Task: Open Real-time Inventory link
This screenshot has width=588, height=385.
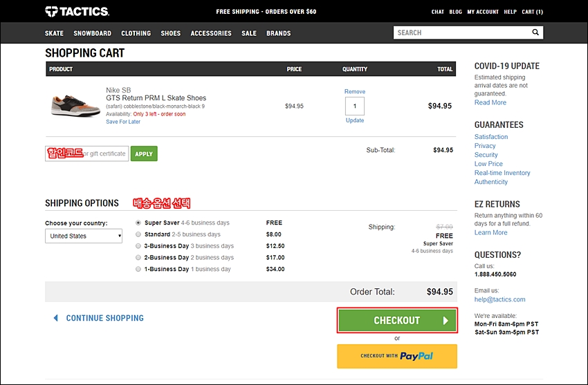Action: tap(502, 173)
